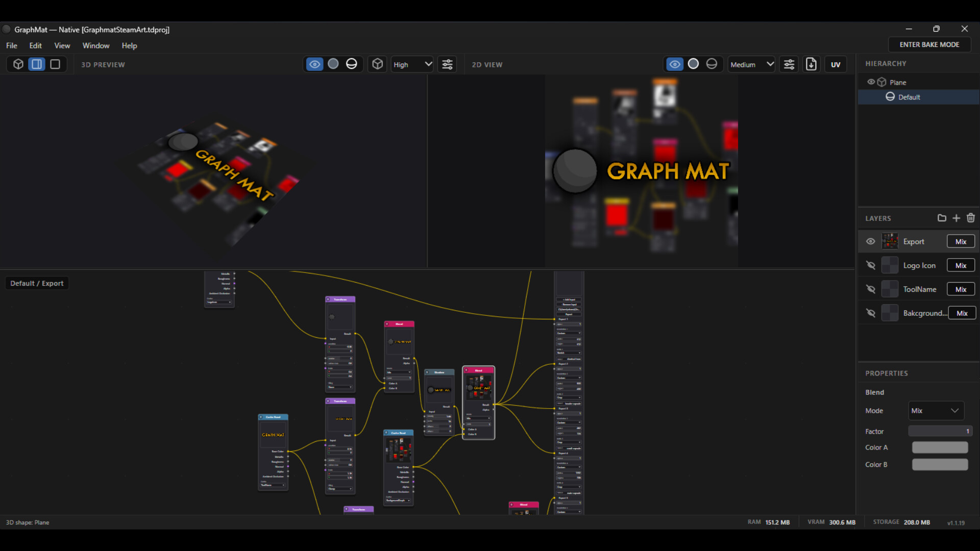Open Export layer Mix blend mode

[961, 241]
